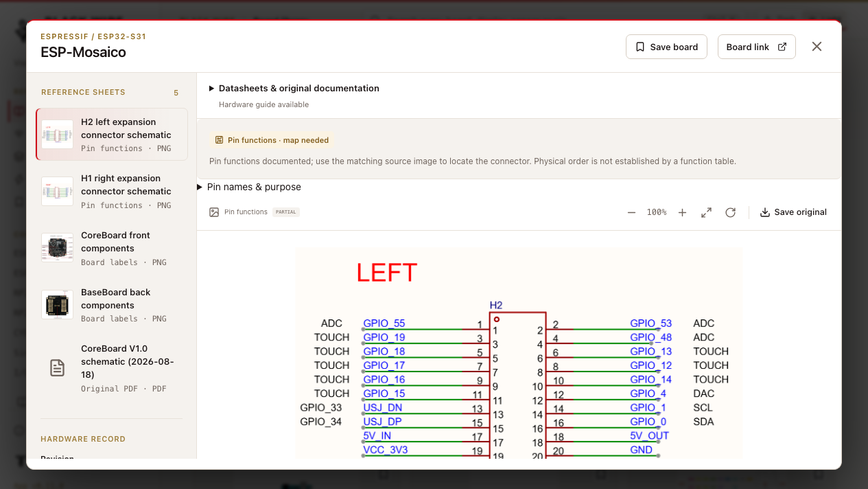Image resolution: width=868 pixels, height=489 pixels.
Task: Click the red LEFT title in schematic
Action: [386, 273]
